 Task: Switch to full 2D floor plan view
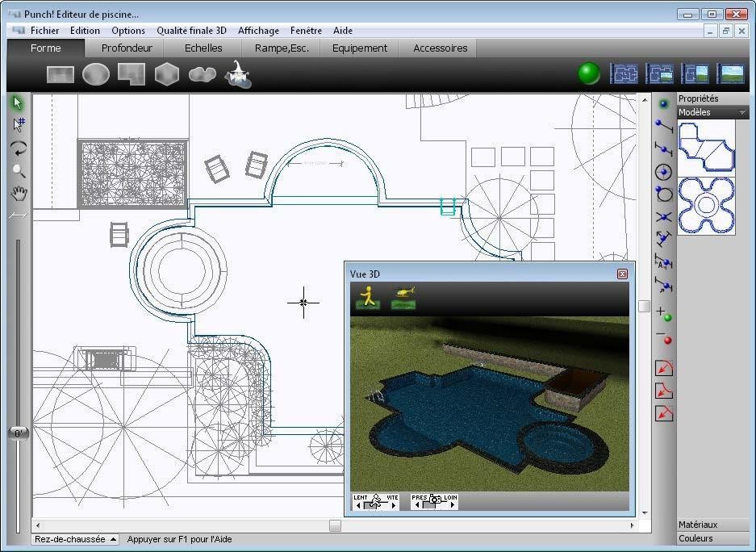[624, 73]
